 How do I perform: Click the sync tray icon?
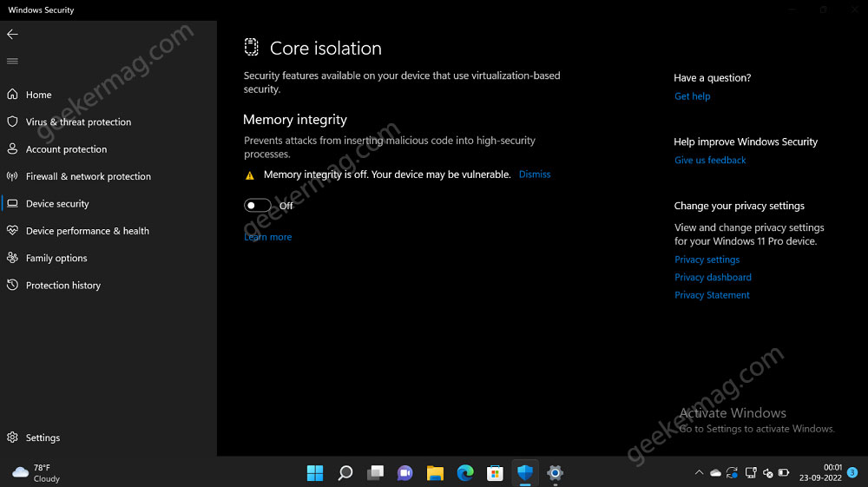[732, 472]
